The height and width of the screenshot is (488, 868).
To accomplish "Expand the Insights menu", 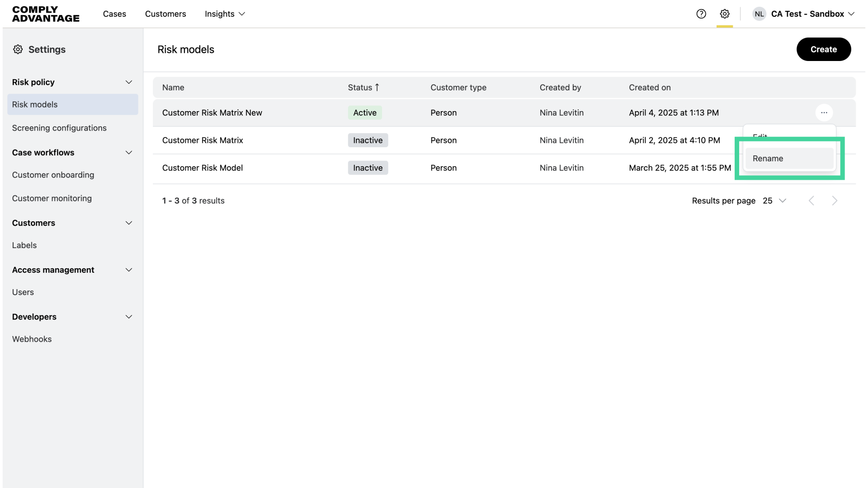I will [225, 14].
